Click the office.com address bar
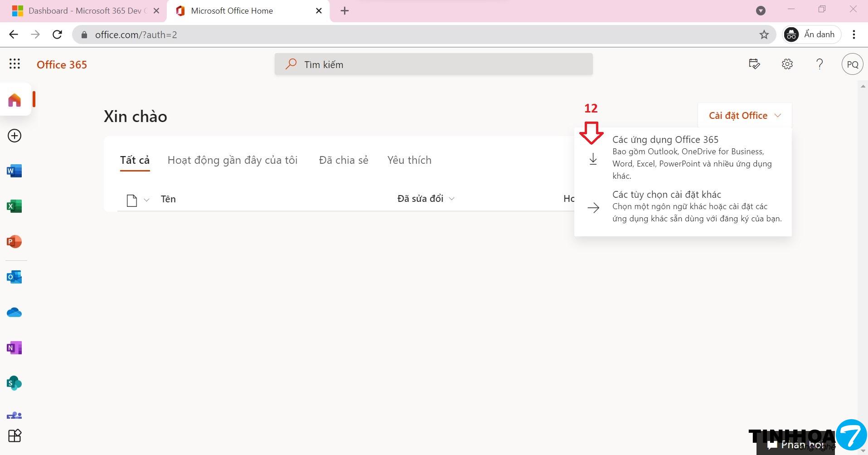Screen dimensions: 868x455 coord(424,34)
